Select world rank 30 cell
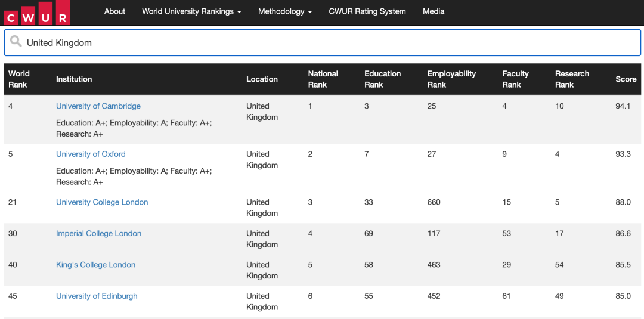This screenshot has width=644, height=319. (x=13, y=233)
